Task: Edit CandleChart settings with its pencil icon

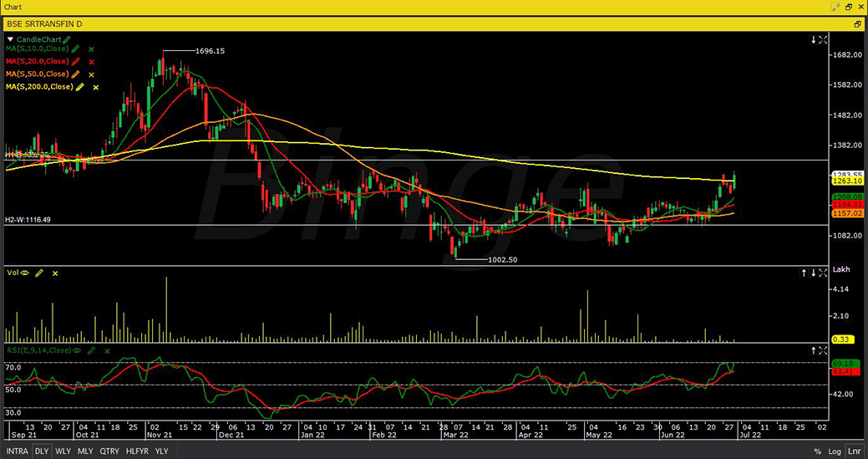Action: pyautogui.click(x=67, y=40)
